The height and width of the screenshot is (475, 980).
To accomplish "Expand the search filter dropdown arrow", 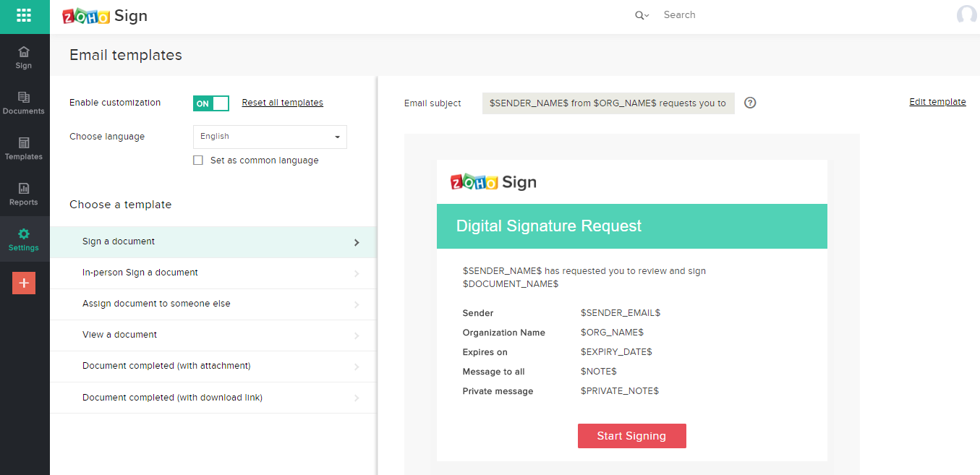I will [642, 15].
